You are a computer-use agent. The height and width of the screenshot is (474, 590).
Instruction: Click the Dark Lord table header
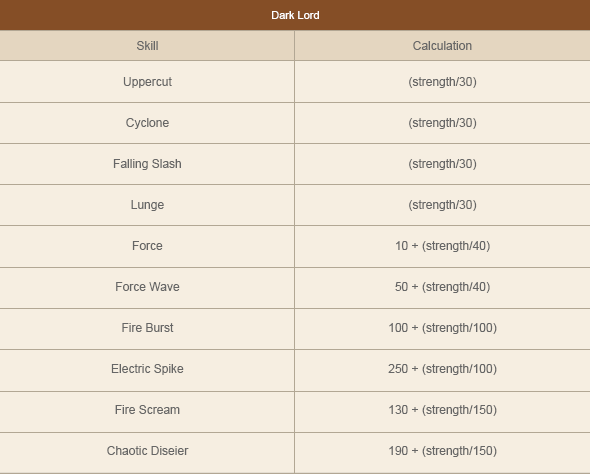[x=295, y=15]
